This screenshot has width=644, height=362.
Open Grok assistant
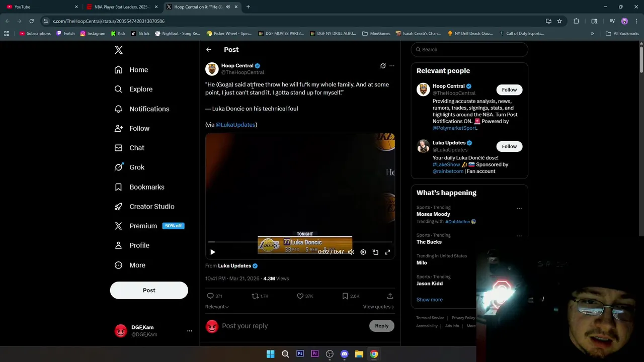pos(129,167)
